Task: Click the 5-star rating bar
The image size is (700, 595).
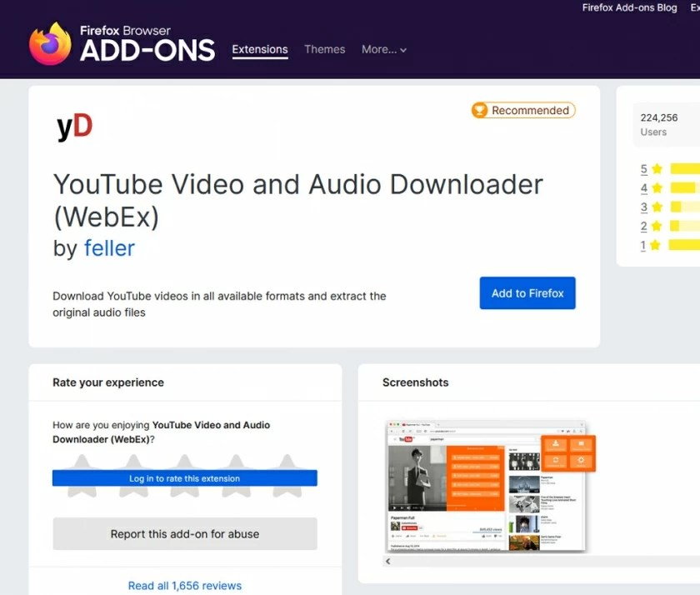Action: coord(683,168)
